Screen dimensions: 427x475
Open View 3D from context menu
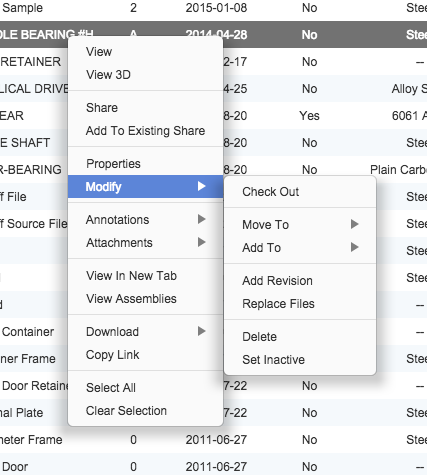pos(108,75)
